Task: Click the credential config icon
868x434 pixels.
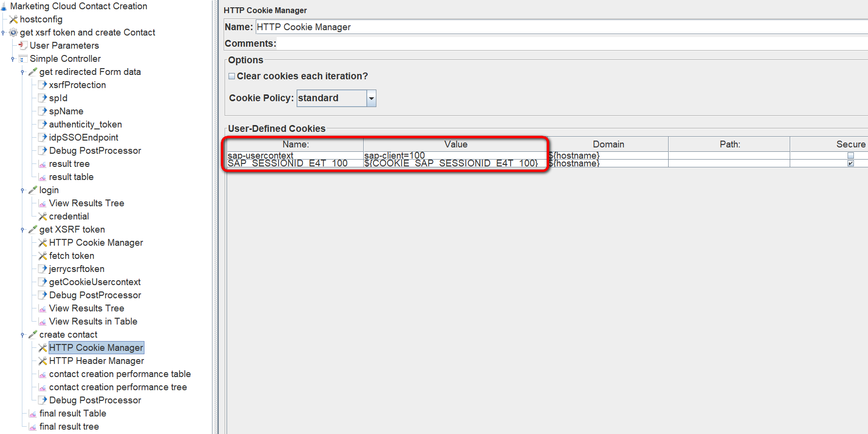Action: [43, 217]
